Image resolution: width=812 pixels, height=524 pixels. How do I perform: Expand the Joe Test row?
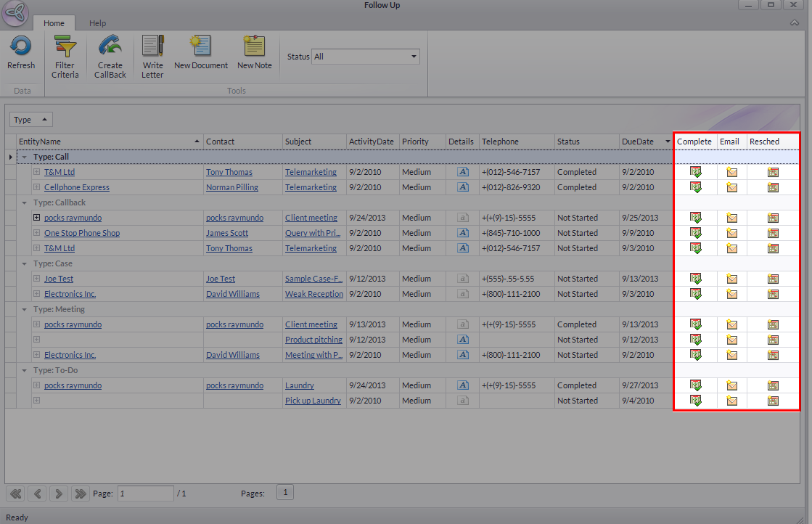[36, 279]
